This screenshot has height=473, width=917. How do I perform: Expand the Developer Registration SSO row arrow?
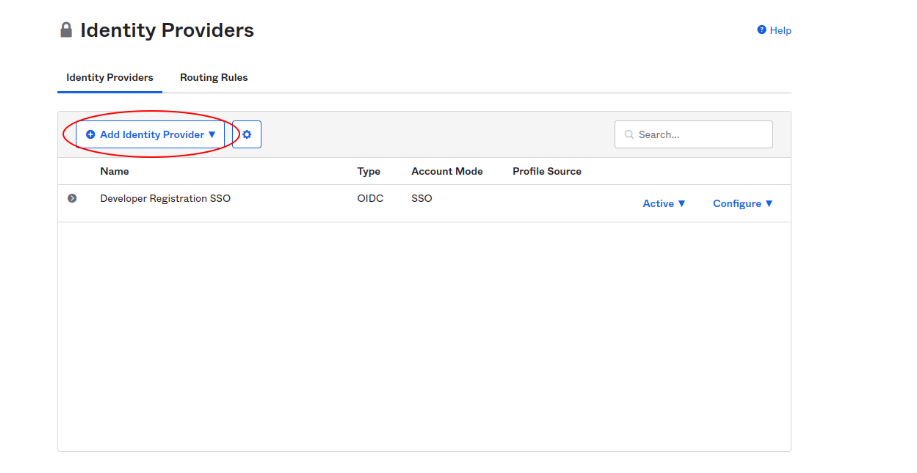coord(72,199)
